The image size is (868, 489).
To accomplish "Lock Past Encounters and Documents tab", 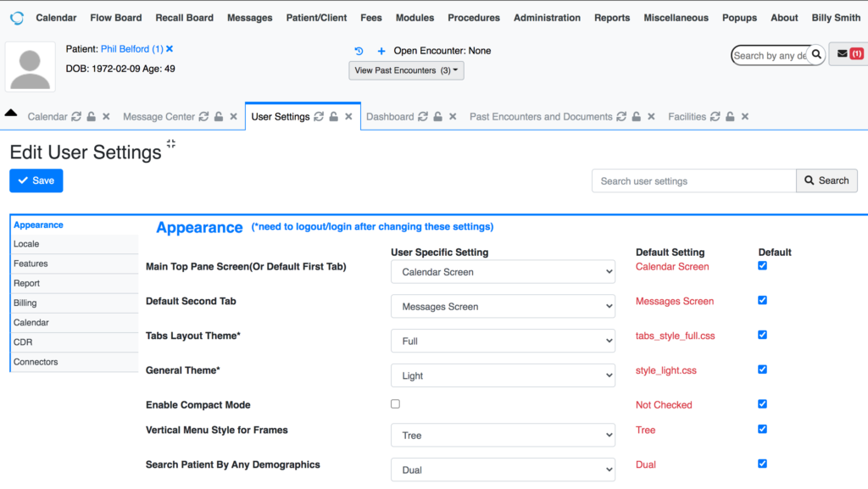I will pos(637,117).
